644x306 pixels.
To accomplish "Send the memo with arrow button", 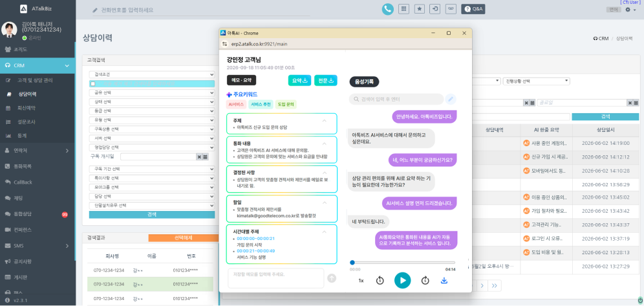I will click(332, 278).
